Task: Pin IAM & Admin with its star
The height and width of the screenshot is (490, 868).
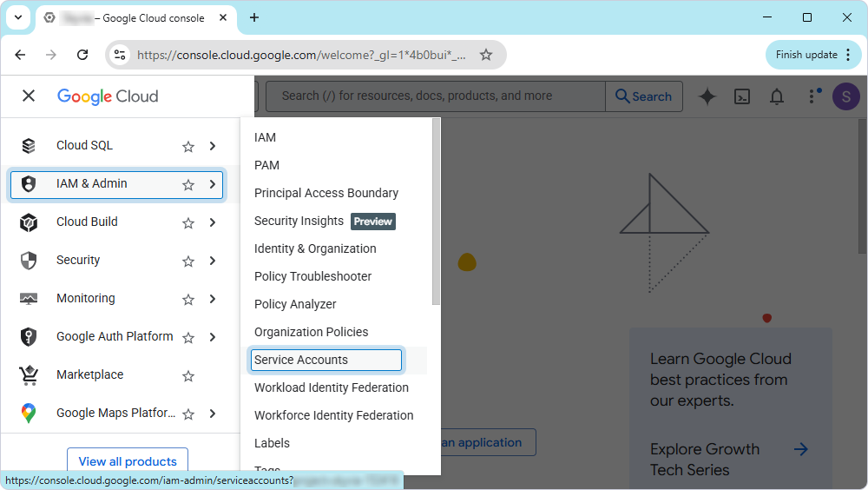Action: coord(188,184)
